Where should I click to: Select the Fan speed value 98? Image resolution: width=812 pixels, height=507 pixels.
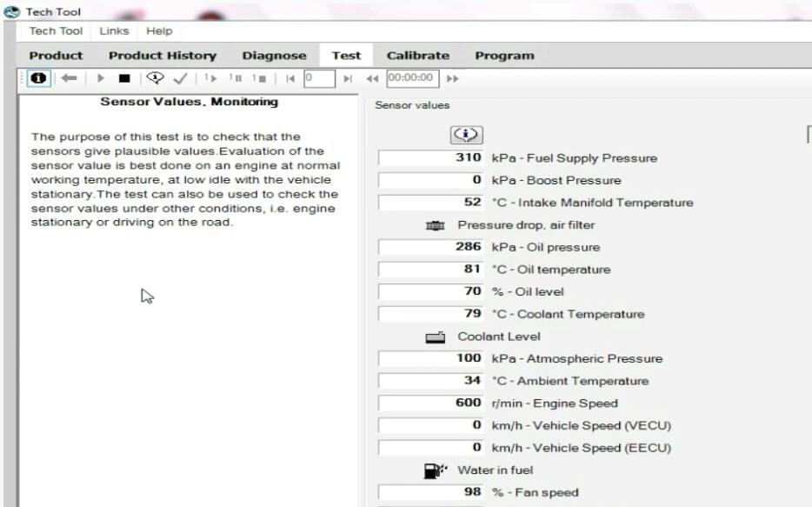(x=431, y=492)
